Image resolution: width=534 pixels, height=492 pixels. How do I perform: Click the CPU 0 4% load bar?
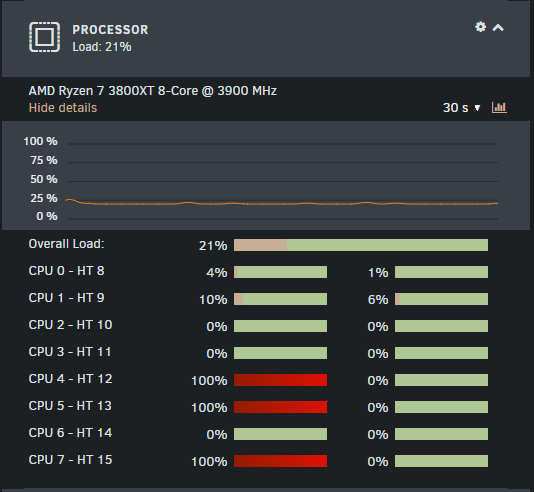point(280,272)
